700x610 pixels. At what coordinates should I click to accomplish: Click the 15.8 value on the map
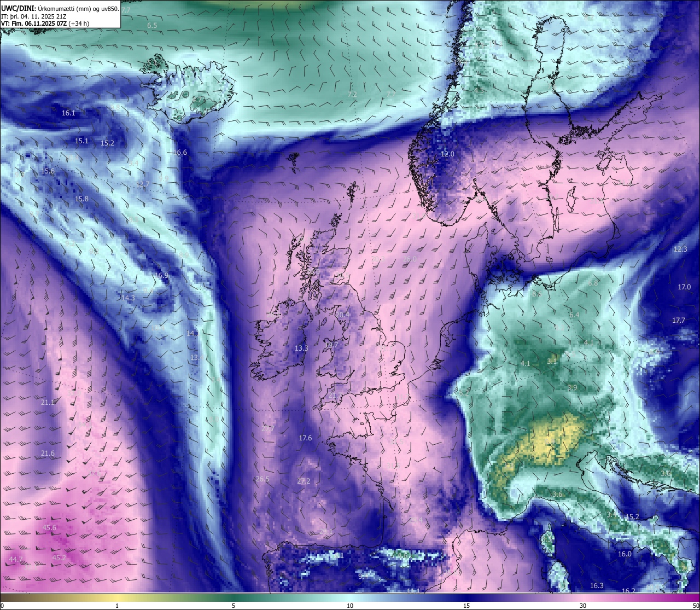click(81, 199)
